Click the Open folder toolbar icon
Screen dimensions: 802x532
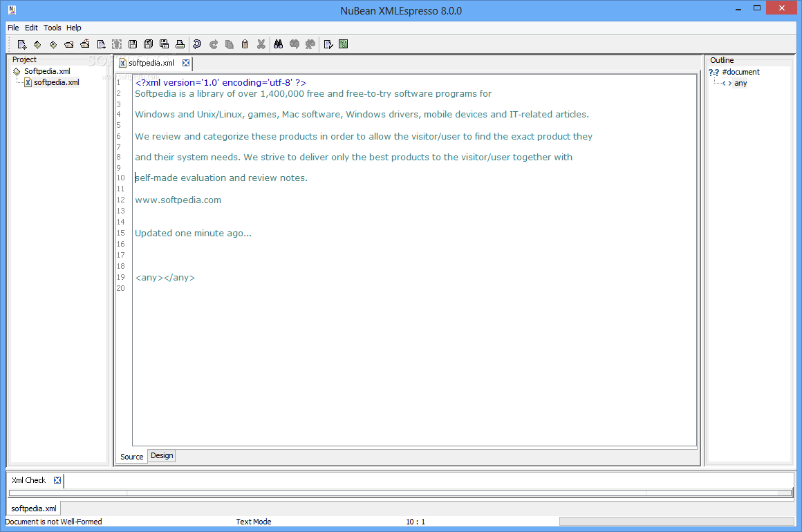click(x=69, y=44)
